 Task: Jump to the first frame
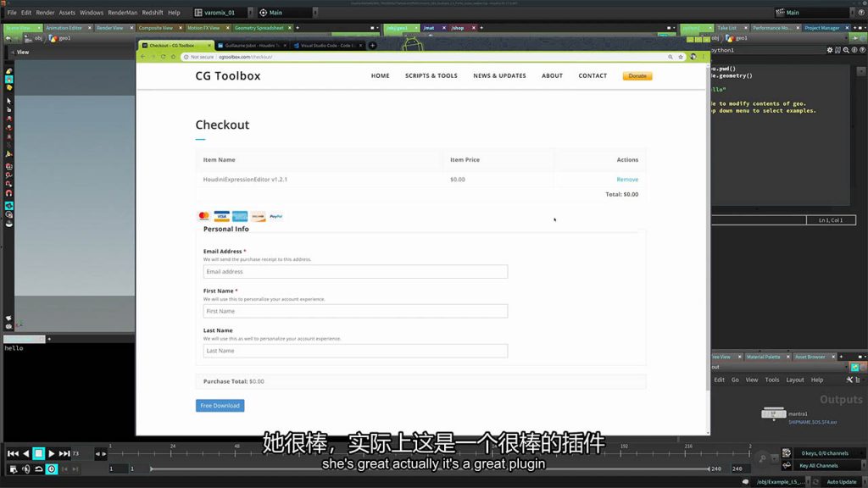pos(13,454)
